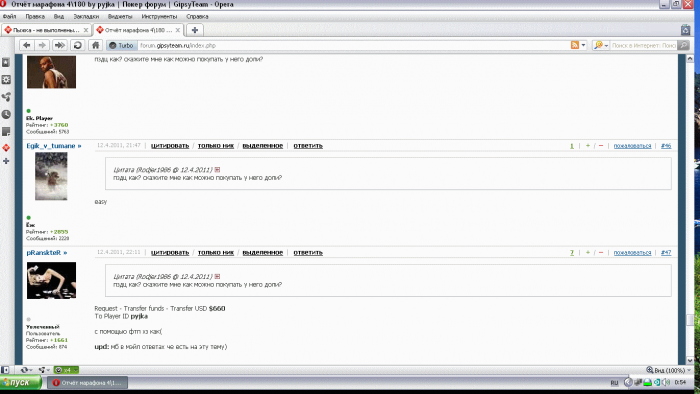Open the search engine selector dropdown
The height and width of the screenshot is (394, 700).
(x=601, y=45)
